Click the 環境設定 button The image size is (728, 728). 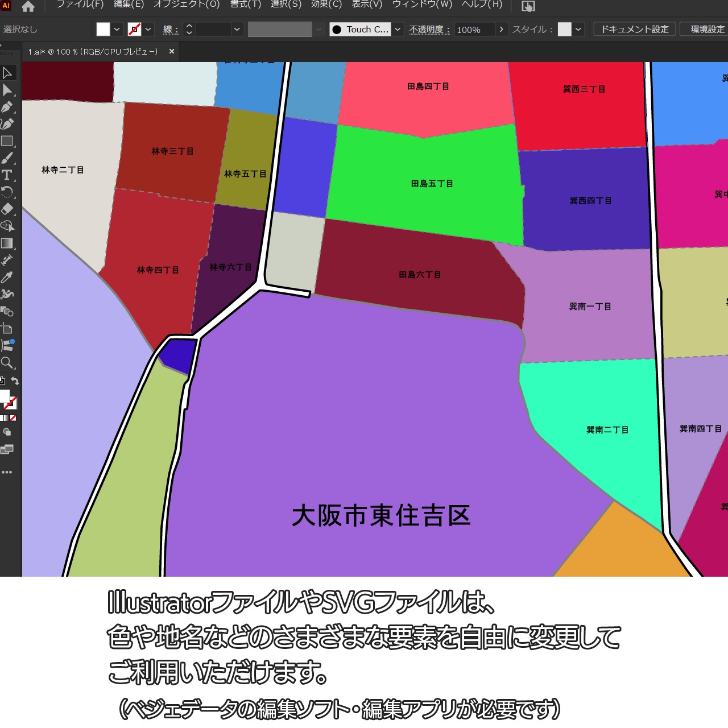707,30
